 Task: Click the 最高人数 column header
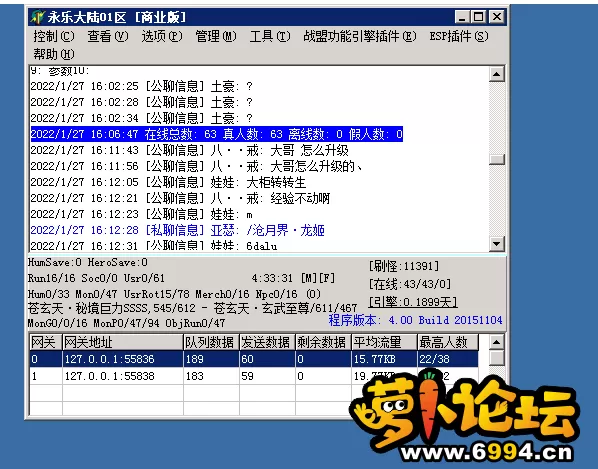[448, 342]
